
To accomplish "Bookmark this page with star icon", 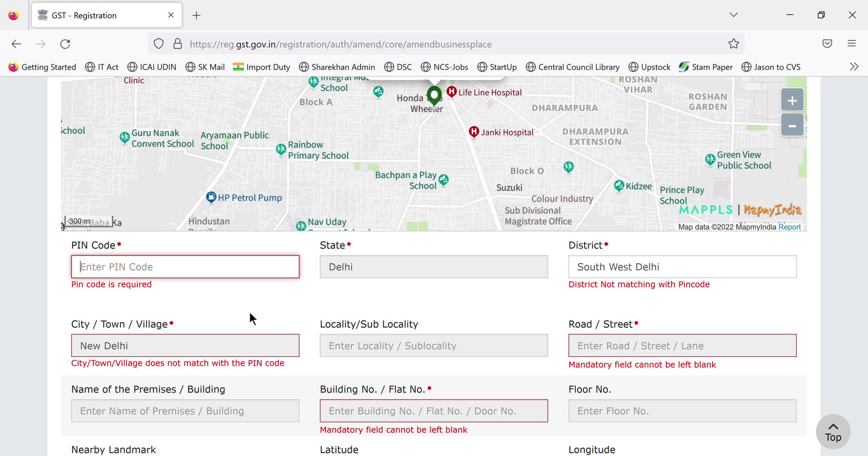I will (734, 44).
